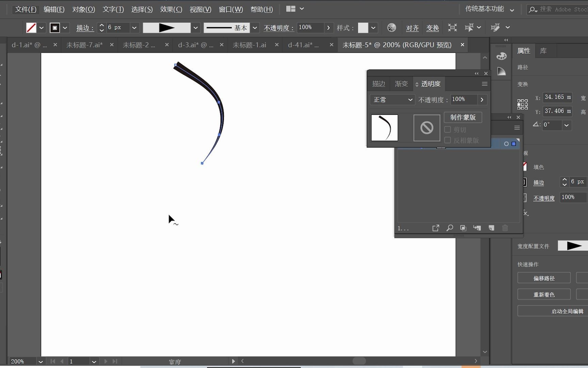Click the X position value field
The width and height of the screenshot is (588, 368).
tap(557, 97)
